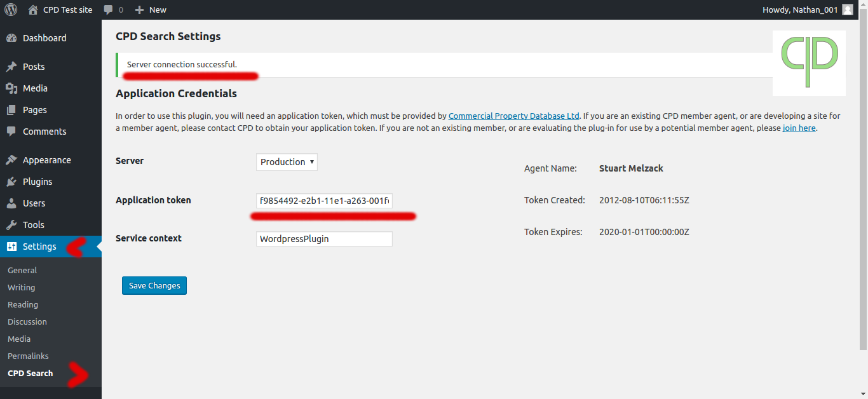Click the Comments speech bubble sidebar icon
The height and width of the screenshot is (399, 868).
click(11, 132)
